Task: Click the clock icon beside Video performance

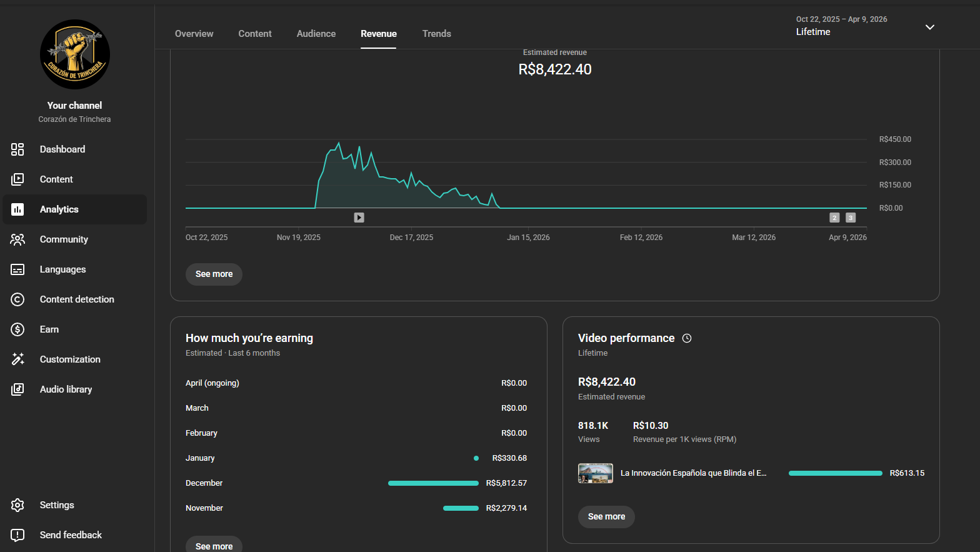Action: click(x=687, y=338)
